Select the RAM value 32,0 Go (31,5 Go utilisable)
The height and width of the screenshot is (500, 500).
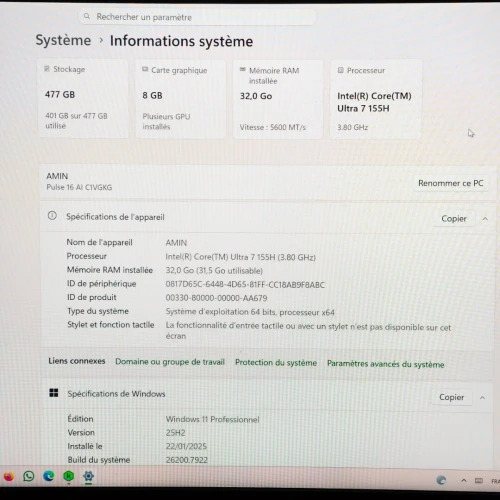click(214, 270)
